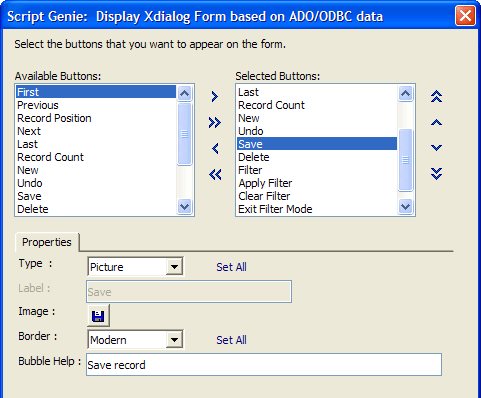Screen dimensions: 481x398
Task: Select Record Count in Available Buttons list
Action: [x=96, y=157]
